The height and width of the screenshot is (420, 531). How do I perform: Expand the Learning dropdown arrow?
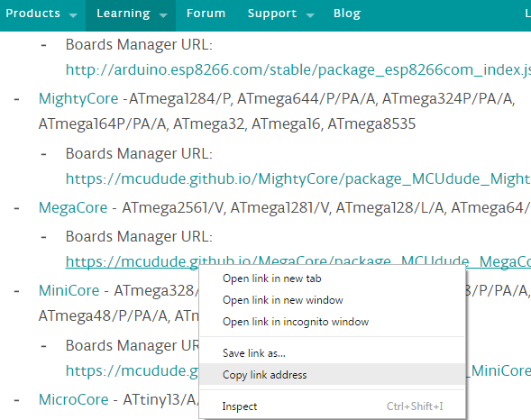pyautogui.click(x=163, y=15)
